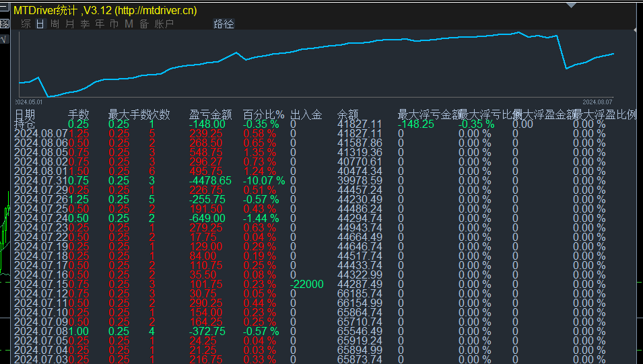Click balance 44287.49
This screenshot has width=643, height=364.
click(x=360, y=285)
